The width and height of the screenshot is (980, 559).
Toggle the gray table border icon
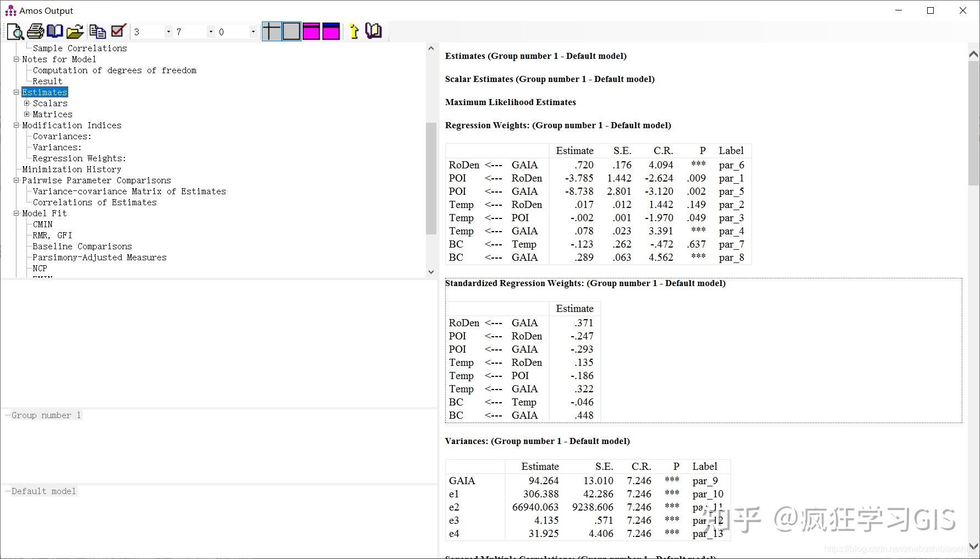(291, 31)
